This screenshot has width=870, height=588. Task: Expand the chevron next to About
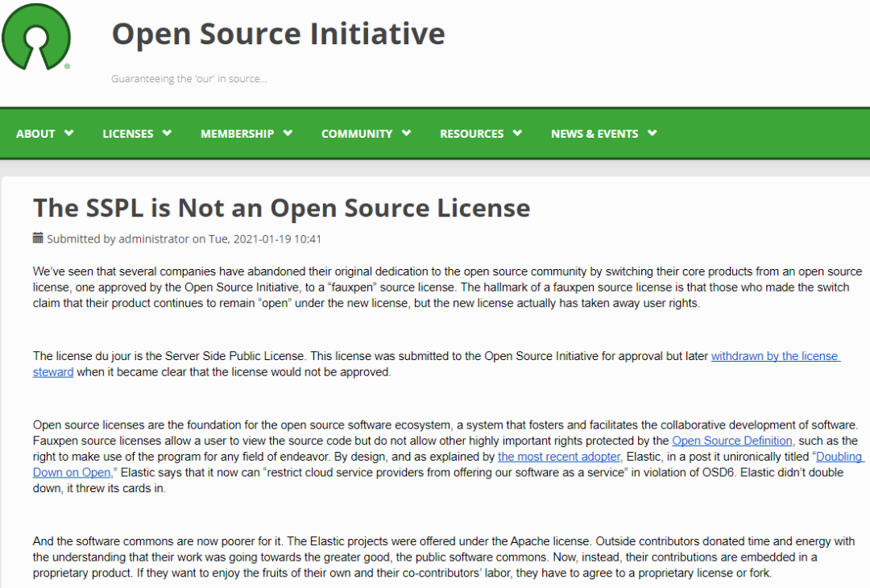[x=68, y=133]
